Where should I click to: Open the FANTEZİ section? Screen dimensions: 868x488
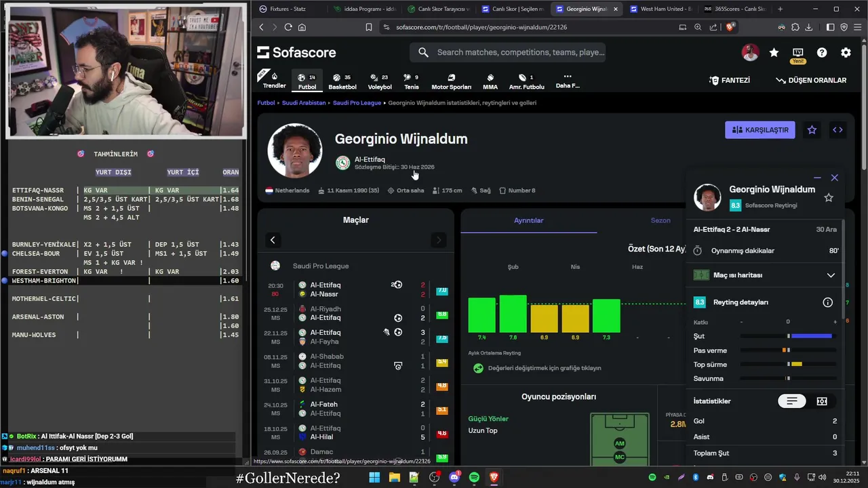pyautogui.click(x=730, y=80)
